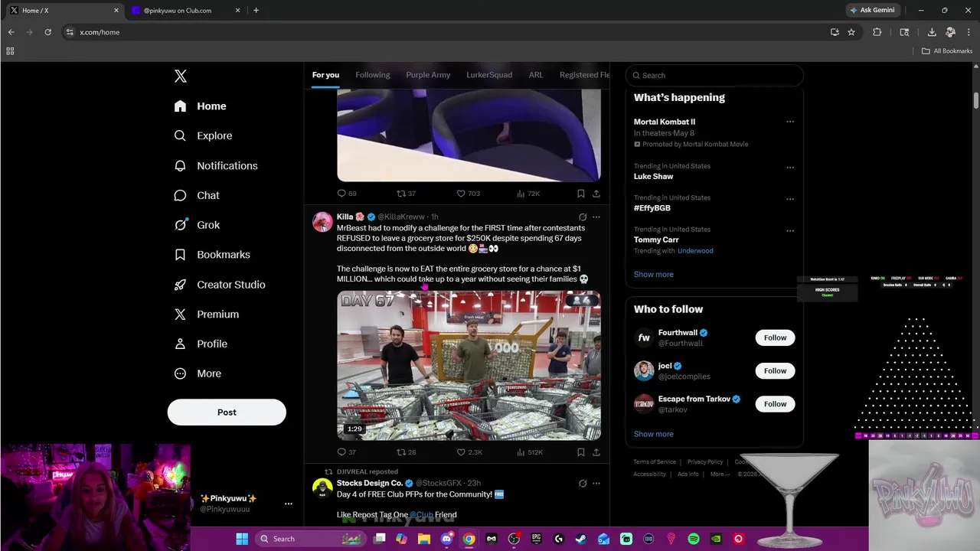Click the Grok icon on Killa's post

(x=583, y=217)
